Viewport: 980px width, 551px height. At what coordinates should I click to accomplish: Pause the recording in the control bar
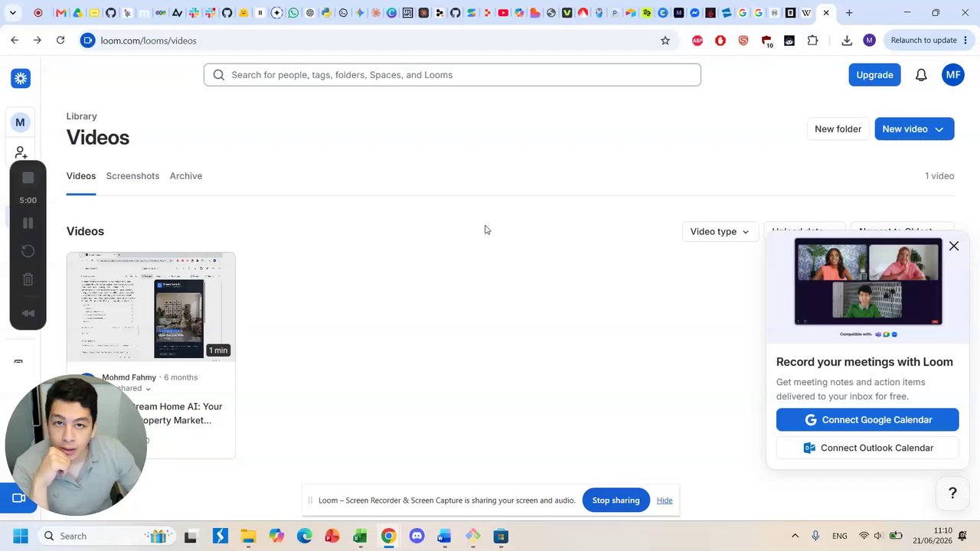tap(28, 223)
